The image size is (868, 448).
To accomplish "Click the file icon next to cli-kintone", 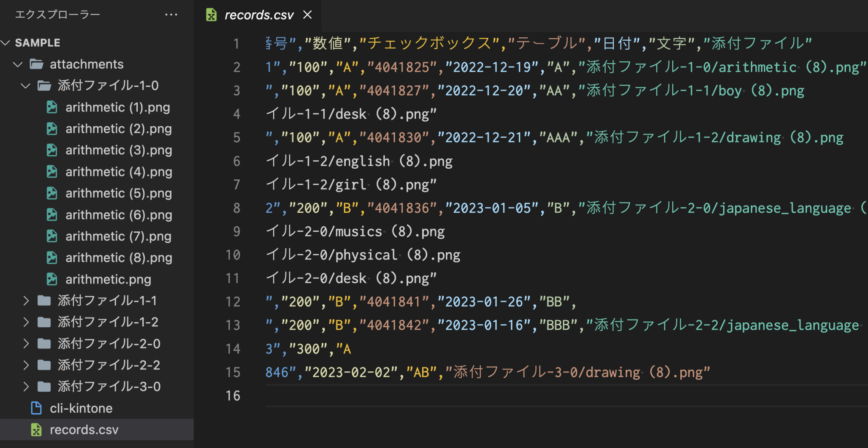I will tap(36, 408).
